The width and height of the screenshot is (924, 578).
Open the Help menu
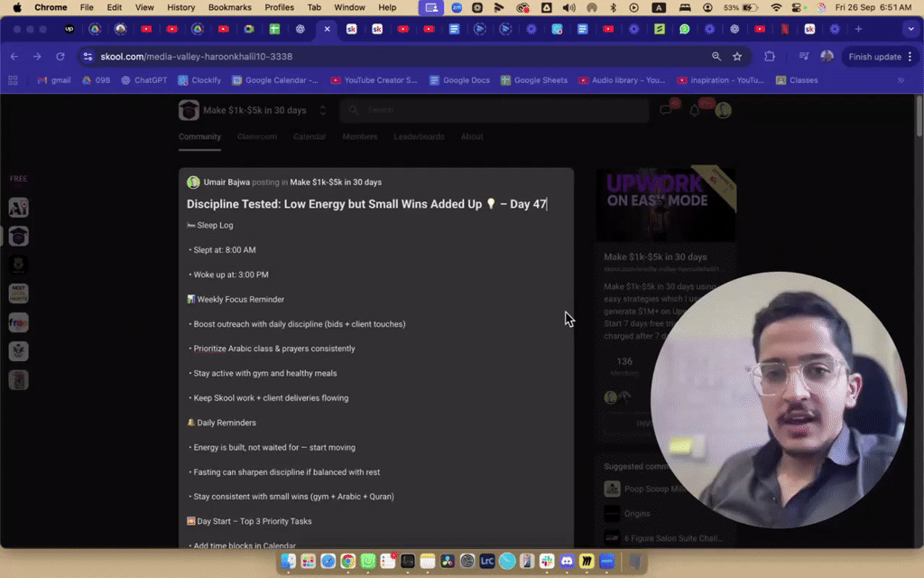387,7
